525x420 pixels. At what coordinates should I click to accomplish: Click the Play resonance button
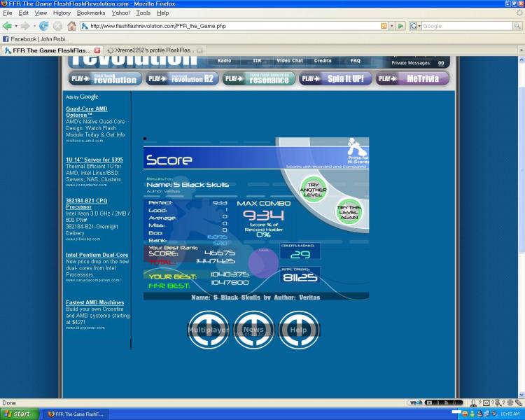click(258, 78)
